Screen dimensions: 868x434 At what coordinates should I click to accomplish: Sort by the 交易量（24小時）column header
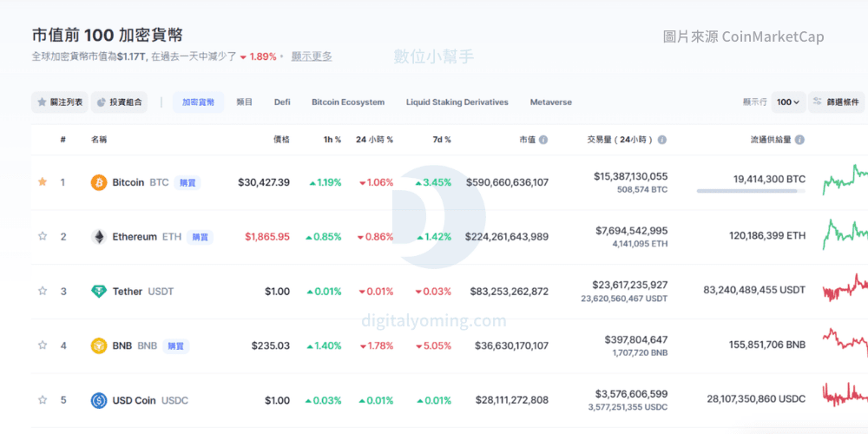[621, 140]
